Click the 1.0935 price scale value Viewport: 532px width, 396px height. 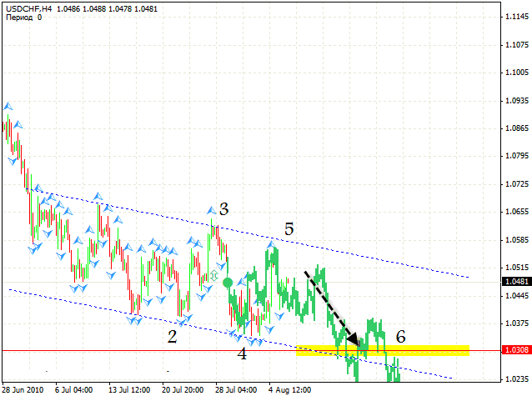(517, 100)
